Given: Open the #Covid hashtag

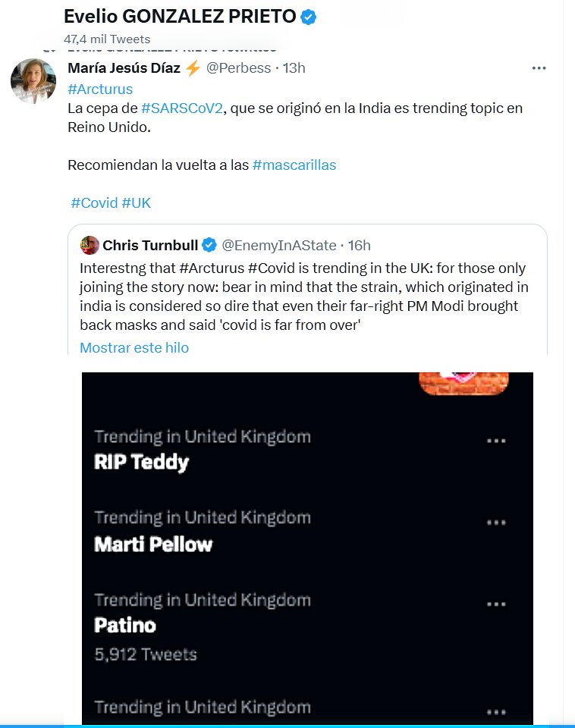Looking at the screenshot, I should tap(94, 202).
